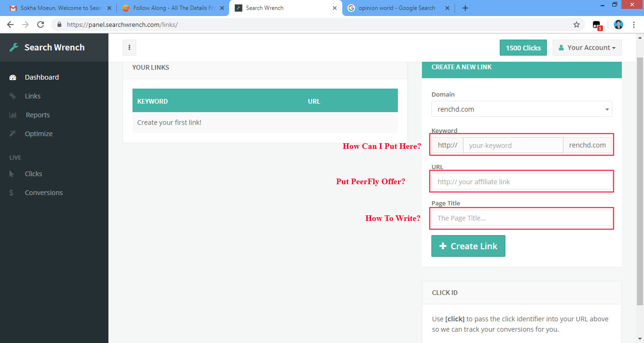
Task: Click the Optimize magic wand icon
Action: point(13,134)
